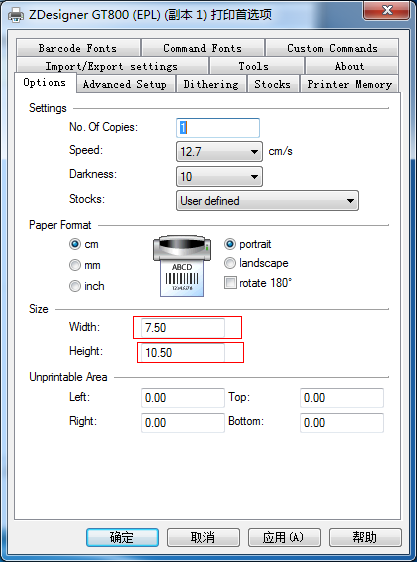Click the Bottom unprintable area field
Viewport: 417px width, 562px height.
pyautogui.click(x=342, y=423)
